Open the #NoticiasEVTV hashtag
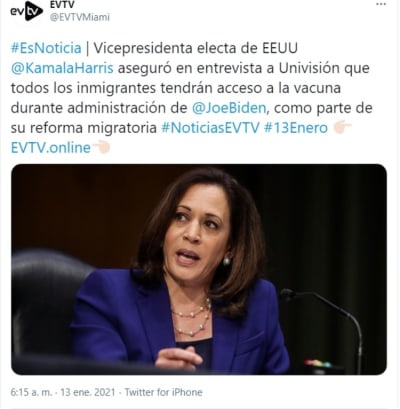 click(x=210, y=128)
